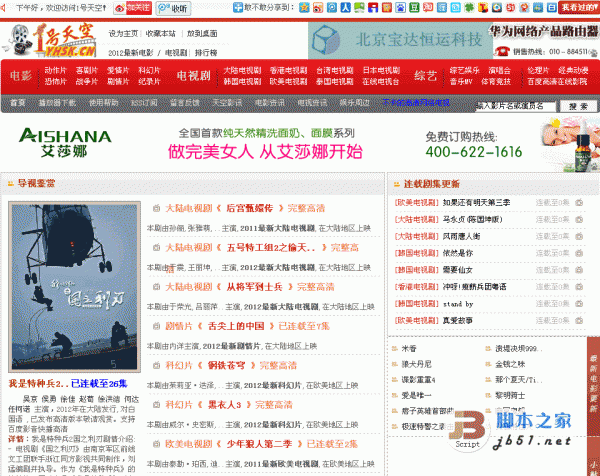
Task: Click the 收听 listen button
Action: 173,8
